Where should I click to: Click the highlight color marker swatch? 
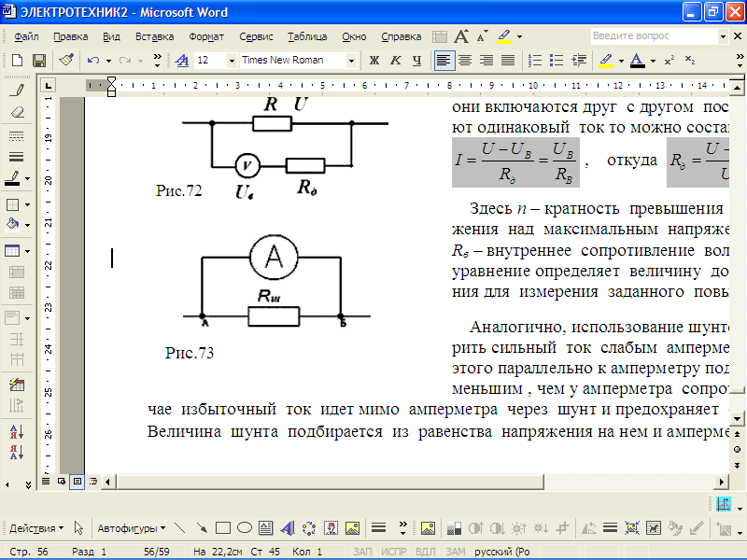(x=605, y=60)
